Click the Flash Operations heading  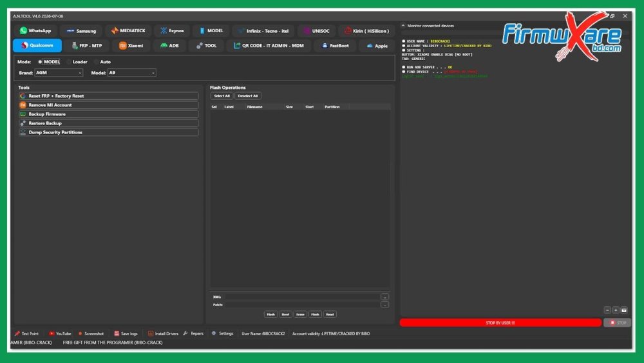227,88
